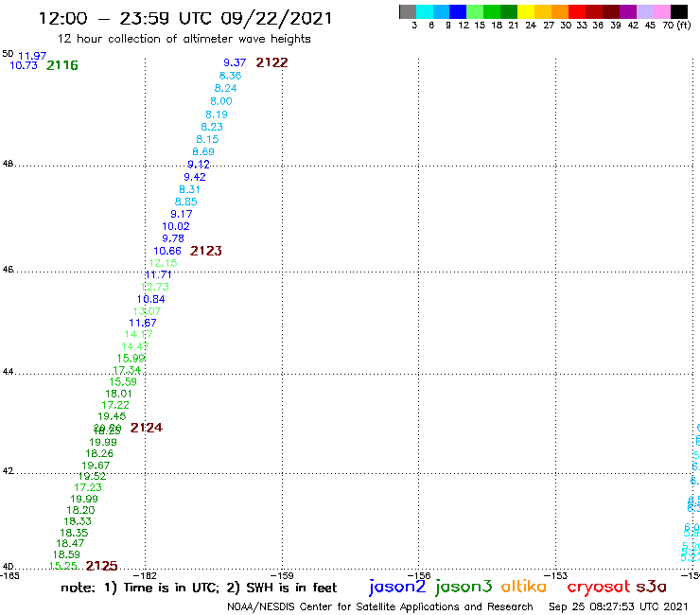Click the 'NOAA/NESDIS Center for Satellite Applications and Research' credit
Screen dimensions: 700x615
(x=380, y=606)
